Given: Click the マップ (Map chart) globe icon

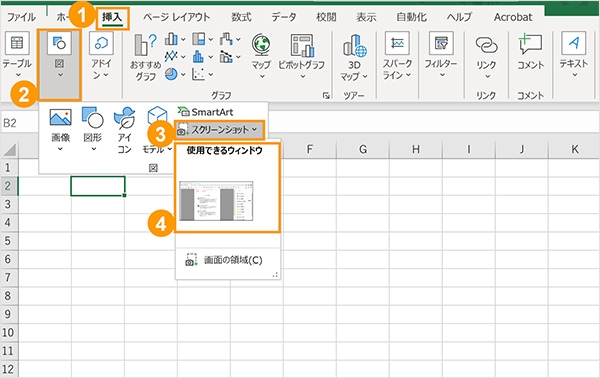Looking at the screenshot, I should tap(261, 45).
